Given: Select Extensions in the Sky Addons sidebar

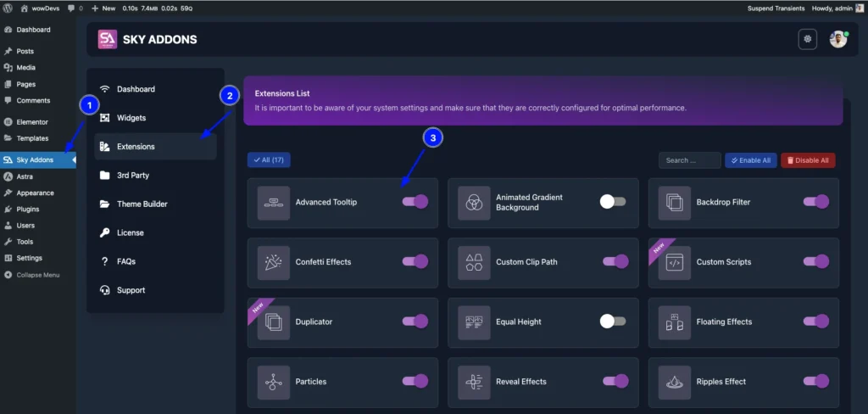Looking at the screenshot, I should (x=155, y=147).
